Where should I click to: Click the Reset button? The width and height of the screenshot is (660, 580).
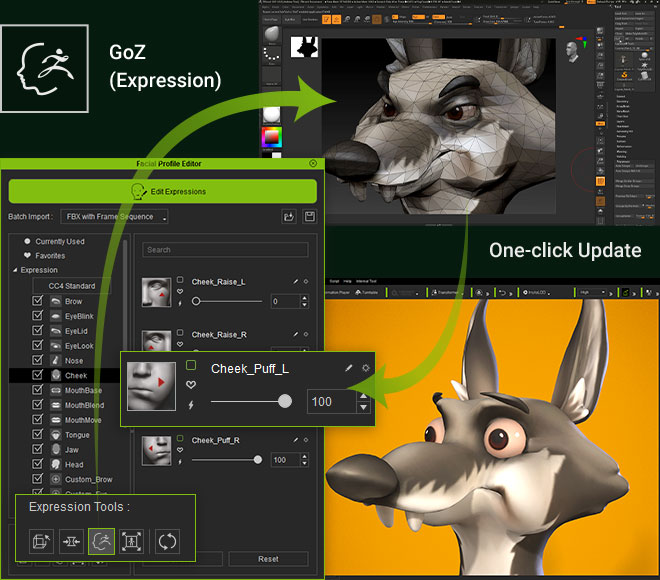[268, 559]
